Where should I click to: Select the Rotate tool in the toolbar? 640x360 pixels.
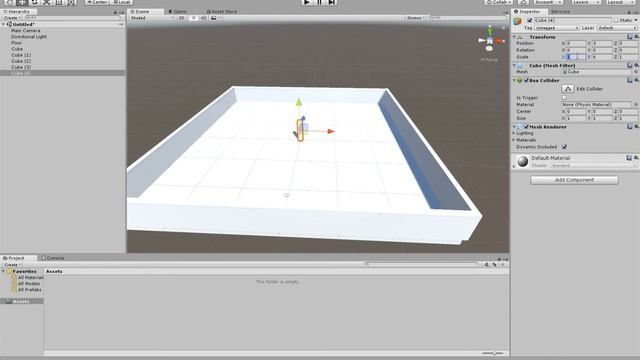(34, 2)
